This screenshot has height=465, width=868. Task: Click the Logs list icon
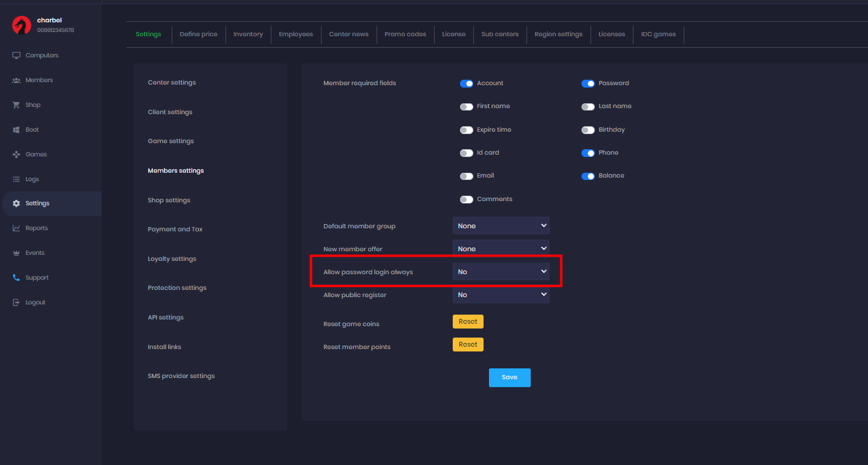coord(16,179)
